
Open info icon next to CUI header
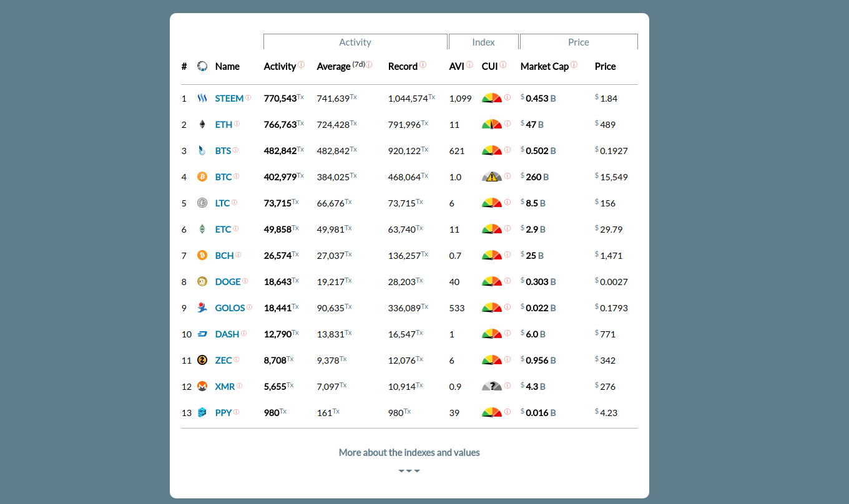503,65
